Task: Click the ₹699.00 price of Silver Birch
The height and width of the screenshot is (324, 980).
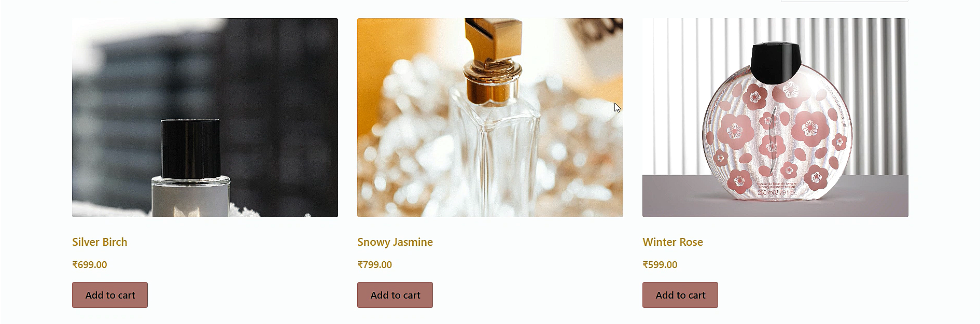Action: coord(90,265)
